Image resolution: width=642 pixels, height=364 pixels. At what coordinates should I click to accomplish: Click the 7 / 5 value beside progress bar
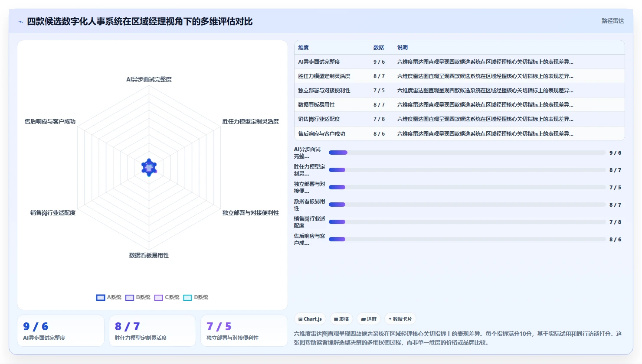point(615,187)
